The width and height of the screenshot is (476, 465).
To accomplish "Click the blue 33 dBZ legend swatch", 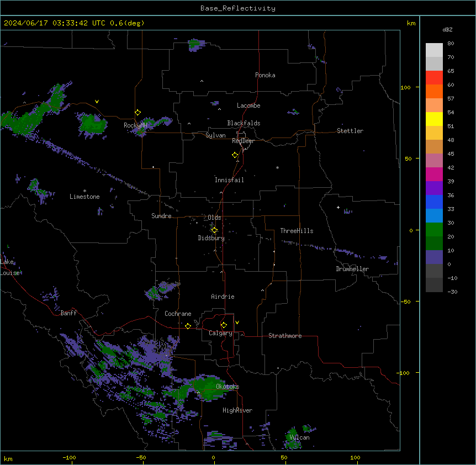I will (x=434, y=202).
